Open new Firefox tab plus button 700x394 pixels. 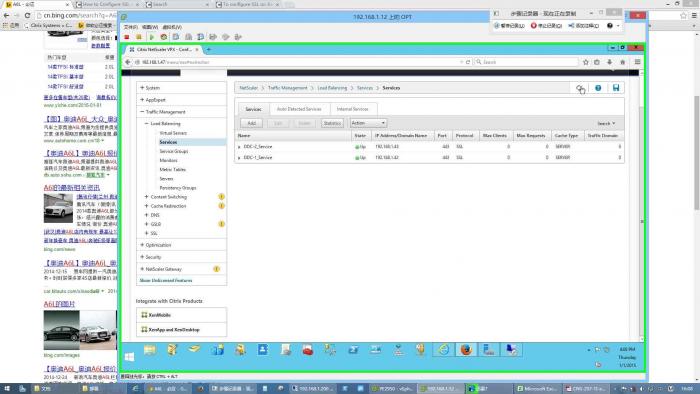click(x=208, y=49)
